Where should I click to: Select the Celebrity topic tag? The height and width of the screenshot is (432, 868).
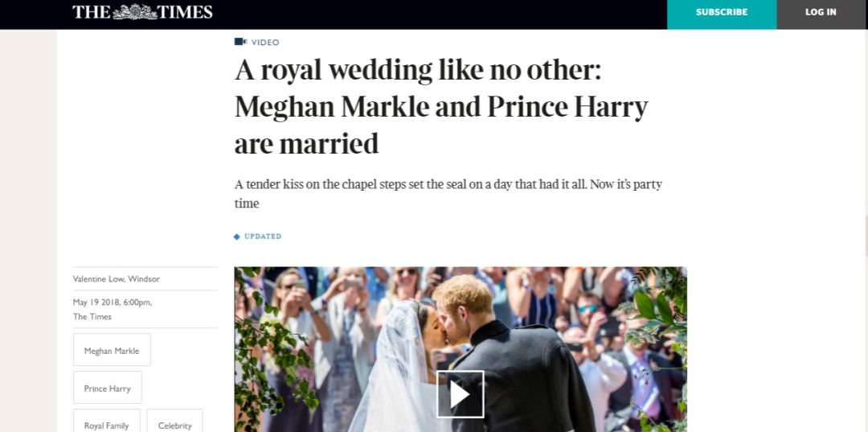(x=175, y=421)
